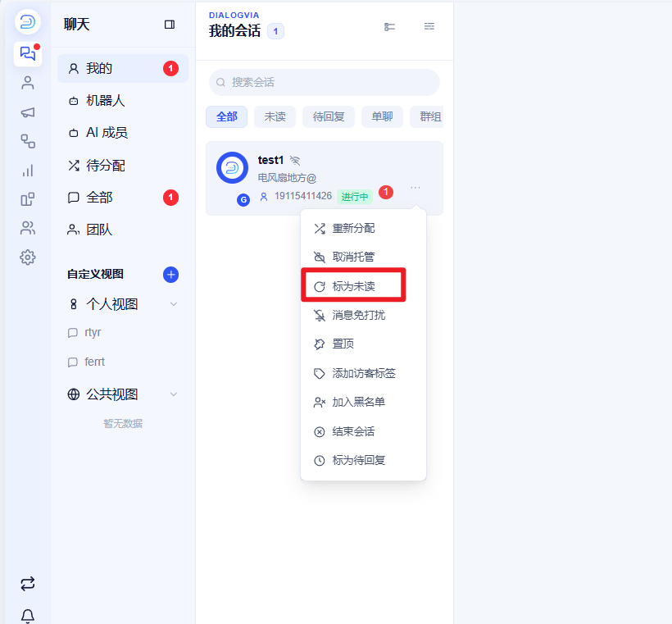Open the workflow nodes icon in left rail

28,141
